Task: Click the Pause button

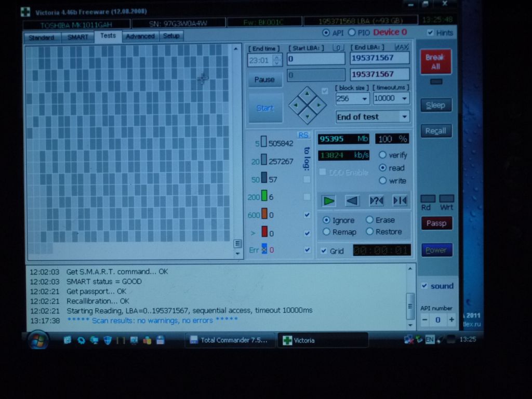Action: 264,79
